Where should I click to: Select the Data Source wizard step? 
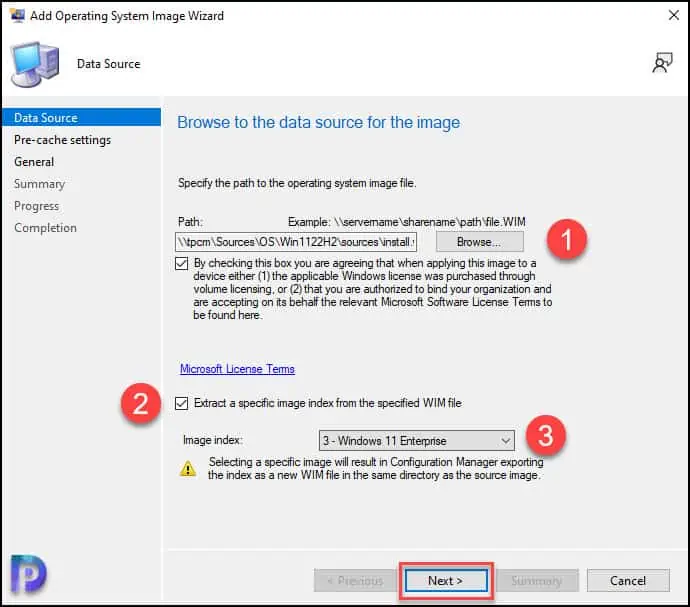point(82,118)
